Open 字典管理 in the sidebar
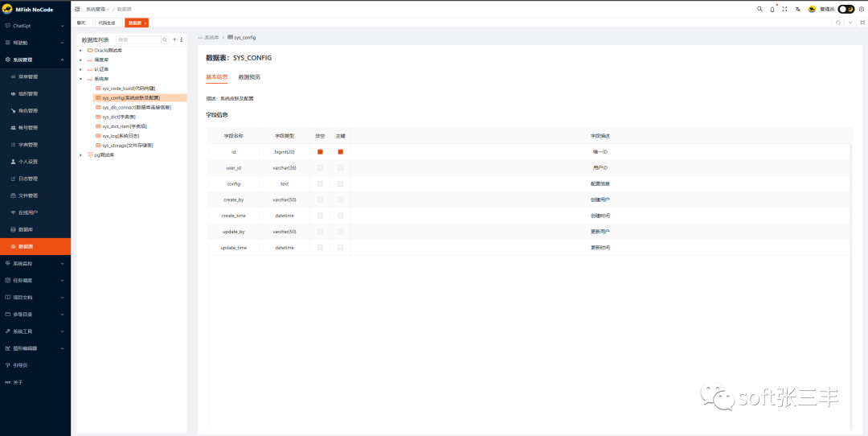 (35, 145)
